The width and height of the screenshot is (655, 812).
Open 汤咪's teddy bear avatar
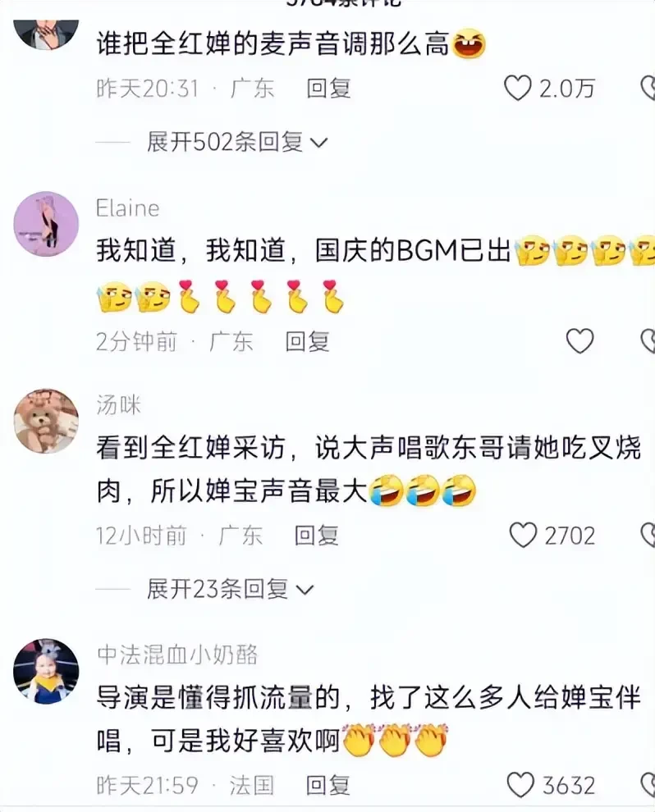46,421
